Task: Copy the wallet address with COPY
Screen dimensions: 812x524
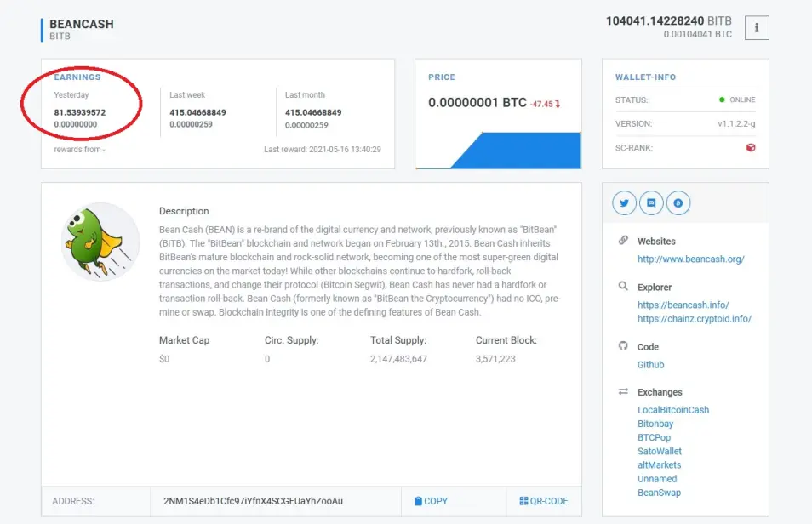Action: [x=431, y=501]
